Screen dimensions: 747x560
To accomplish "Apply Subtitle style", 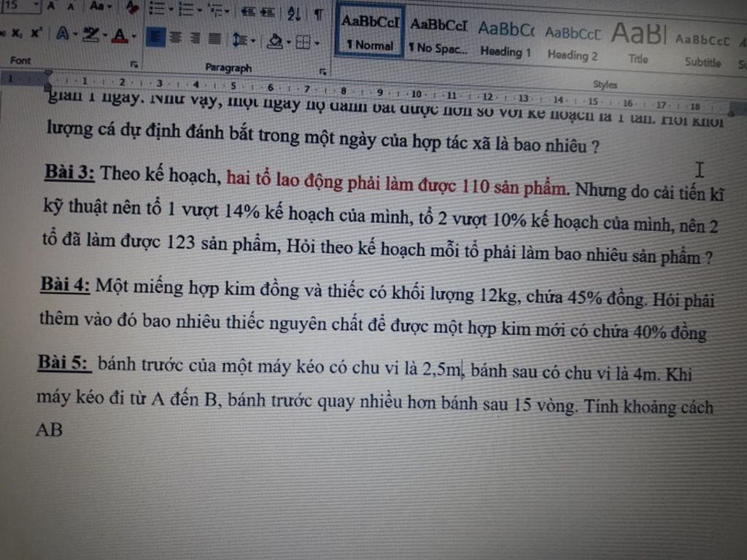I will tap(703, 50).
